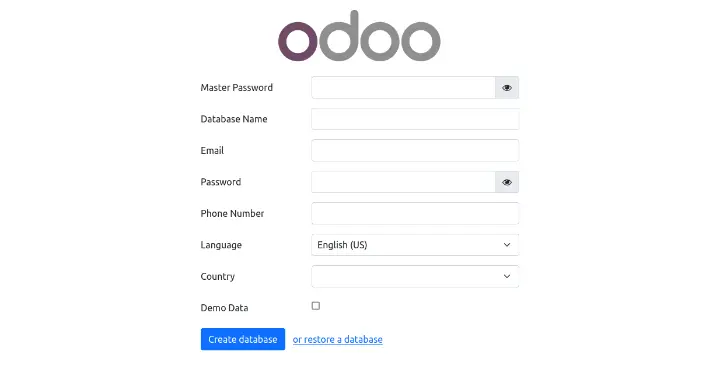
Task: Focus the Phone Number text field
Action: click(415, 213)
